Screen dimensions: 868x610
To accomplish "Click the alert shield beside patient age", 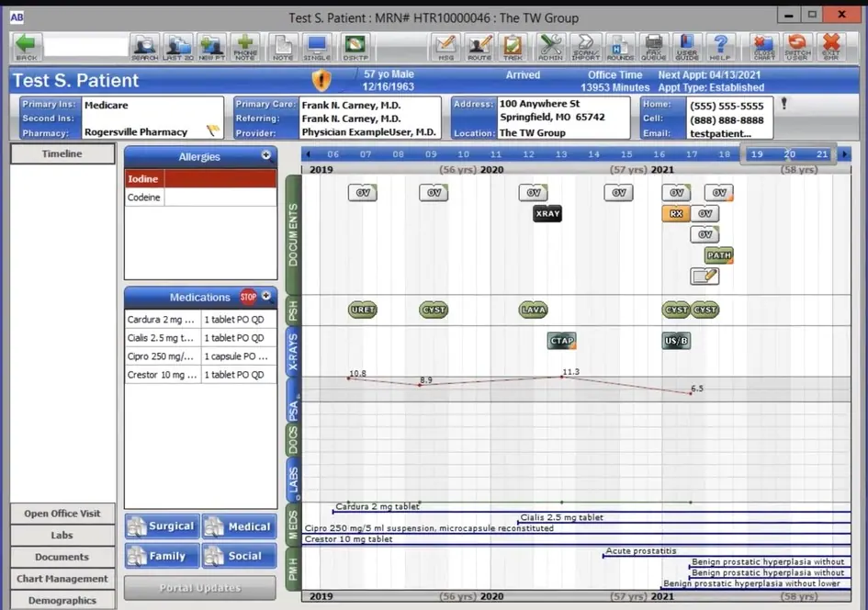I will 321,80.
